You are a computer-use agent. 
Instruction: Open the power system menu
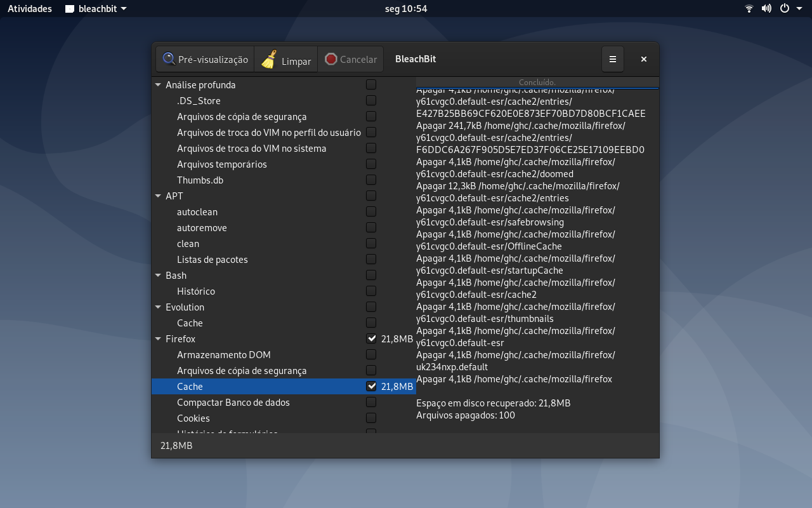[789, 9]
